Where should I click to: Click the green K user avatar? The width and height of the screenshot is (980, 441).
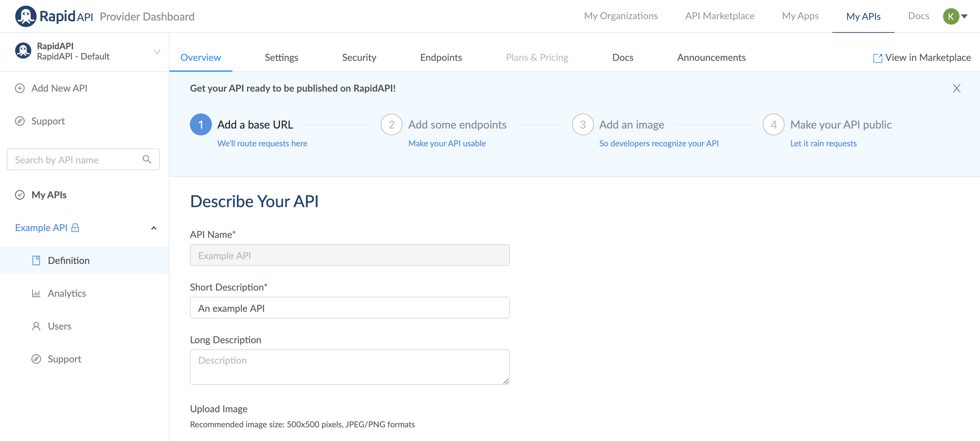tap(950, 16)
